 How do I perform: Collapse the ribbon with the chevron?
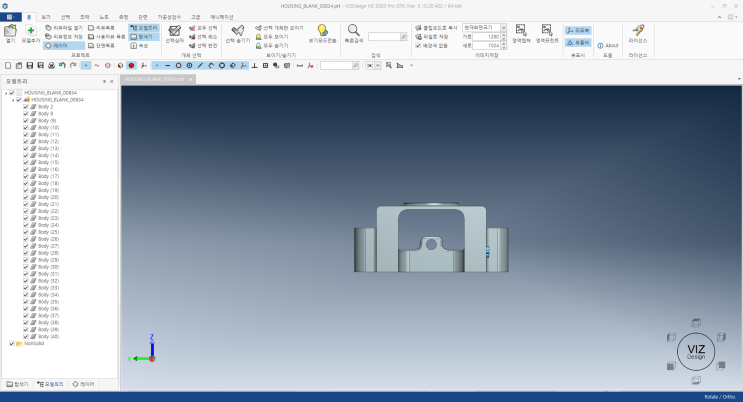coord(719,17)
